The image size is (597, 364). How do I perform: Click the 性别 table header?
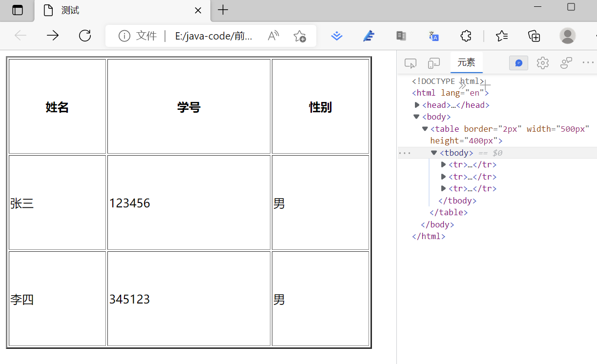coord(320,107)
